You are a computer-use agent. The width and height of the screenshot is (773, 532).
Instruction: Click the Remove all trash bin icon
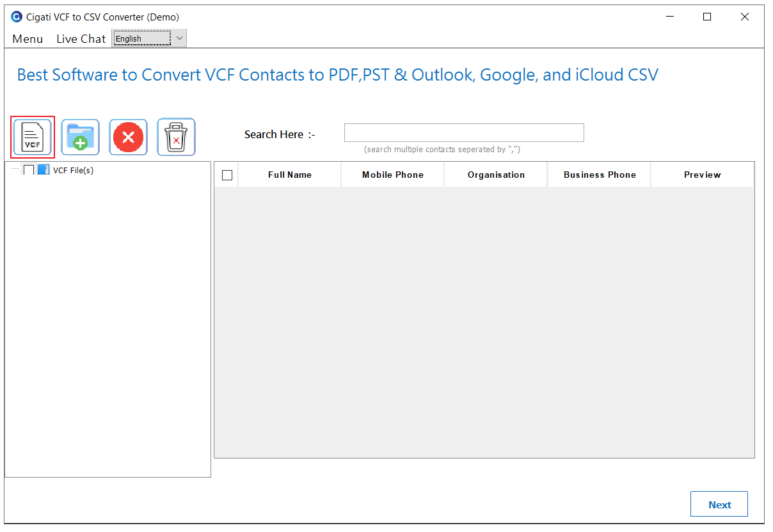point(177,137)
